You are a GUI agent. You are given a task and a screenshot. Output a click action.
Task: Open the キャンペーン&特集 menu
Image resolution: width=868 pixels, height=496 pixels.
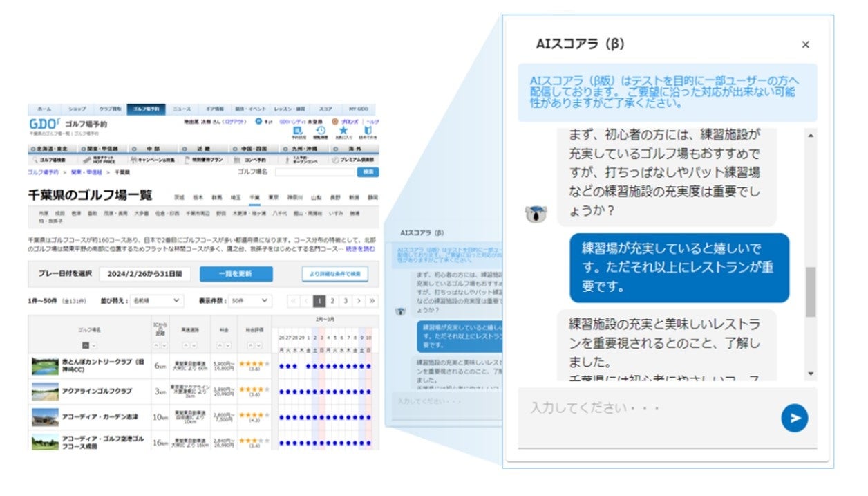[153, 160]
